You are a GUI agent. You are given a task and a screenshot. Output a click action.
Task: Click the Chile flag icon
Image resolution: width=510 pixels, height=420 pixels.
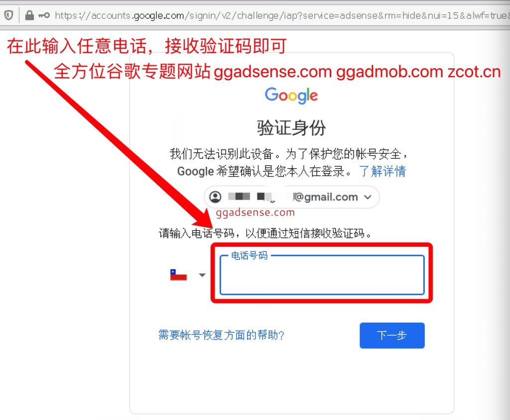tap(179, 275)
